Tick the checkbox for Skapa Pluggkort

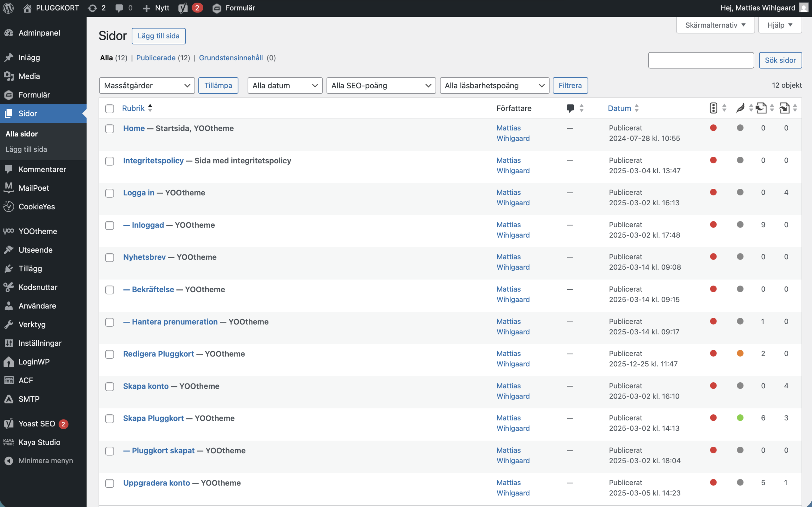click(x=109, y=418)
